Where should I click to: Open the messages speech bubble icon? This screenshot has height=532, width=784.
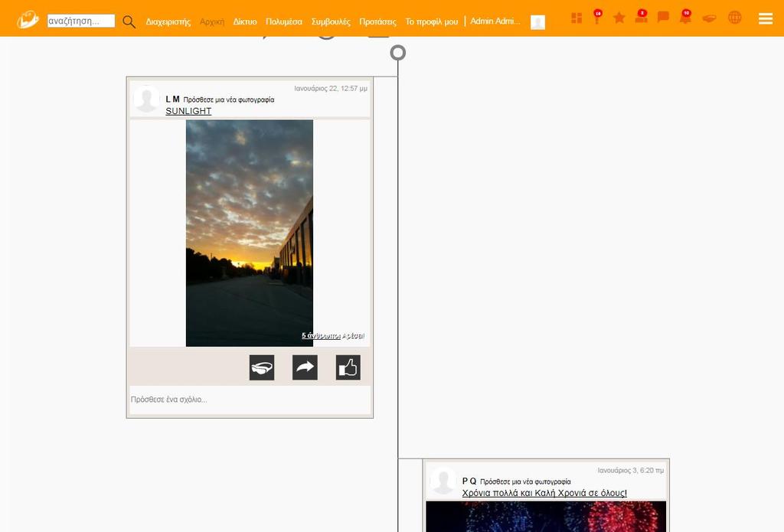point(663,18)
